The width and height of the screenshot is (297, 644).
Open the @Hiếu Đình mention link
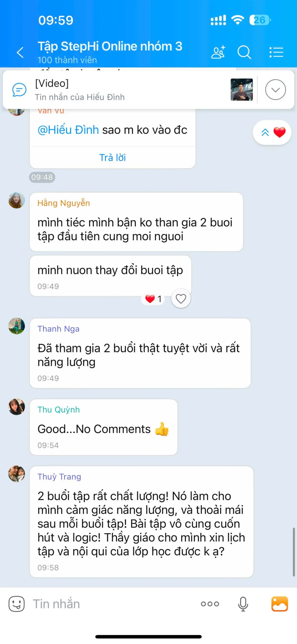(x=68, y=130)
